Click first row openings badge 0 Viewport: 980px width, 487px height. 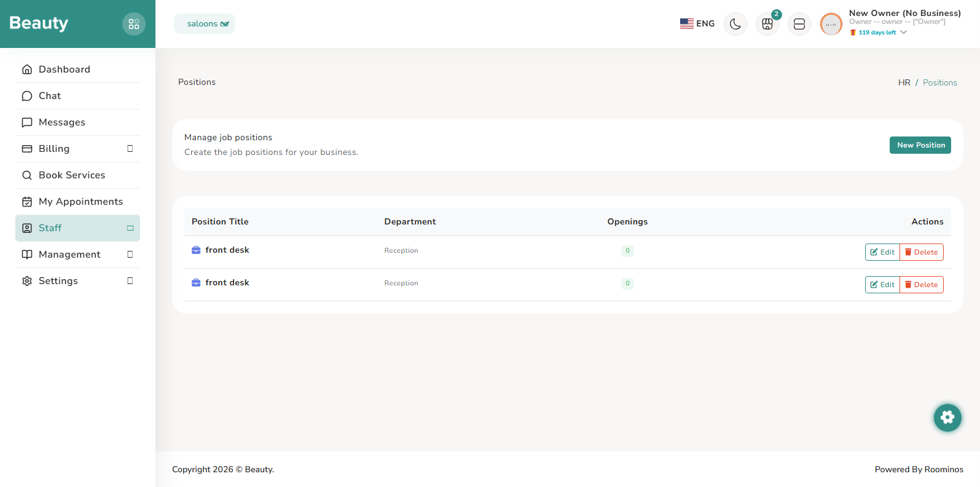click(627, 251)
